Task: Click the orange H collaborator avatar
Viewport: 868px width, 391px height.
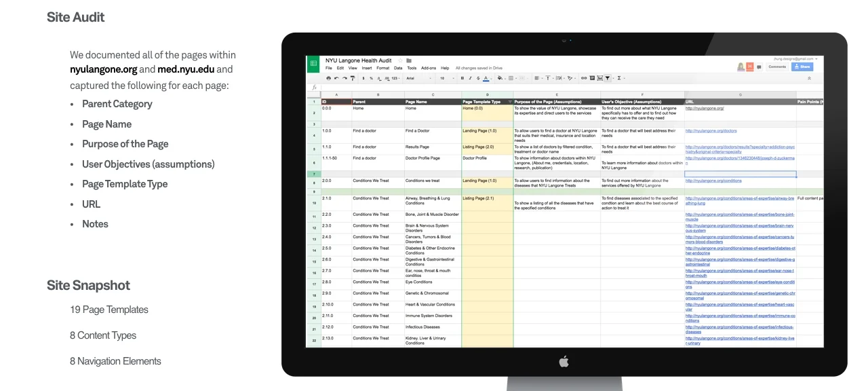Action: [x=749, y=67]
